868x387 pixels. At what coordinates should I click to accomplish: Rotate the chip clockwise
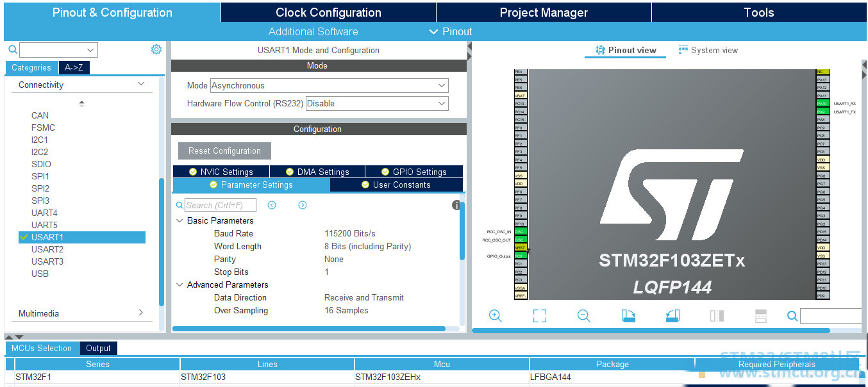[628, 315]
